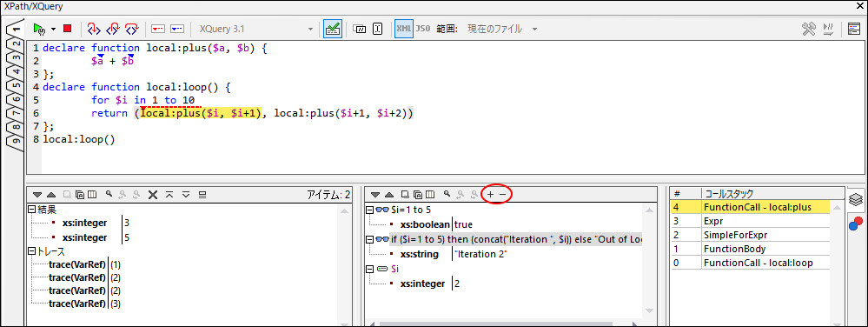
Task: Toggle JSON evaluation mode
Action: pos(422,29)
